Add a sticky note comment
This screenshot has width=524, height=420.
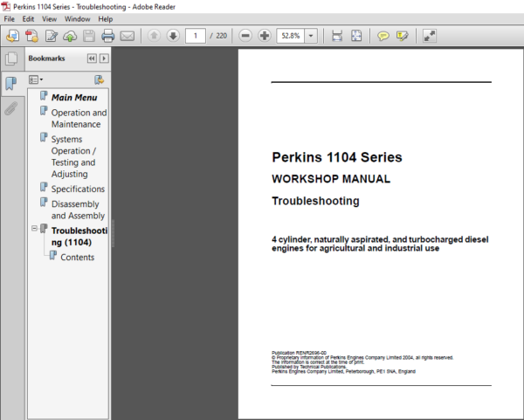click(x=383, y=36)
